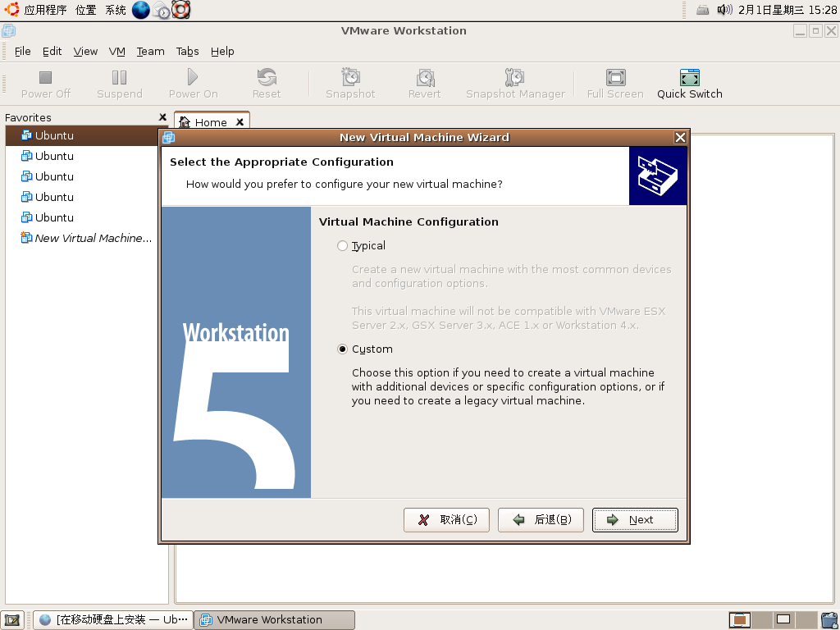Click the Ubuntu logo in top panel

click(11, 9)
